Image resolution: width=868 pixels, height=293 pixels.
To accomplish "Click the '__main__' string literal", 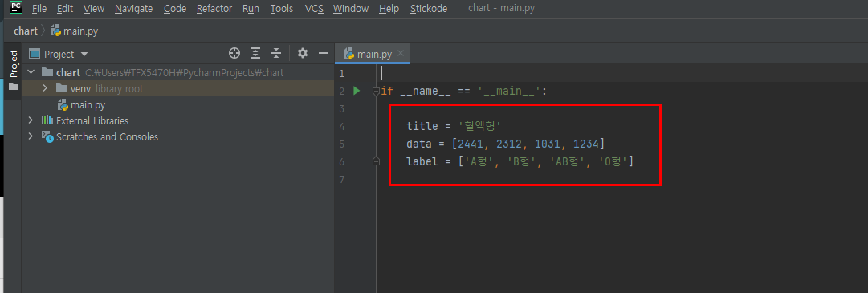I will (509, 91).
